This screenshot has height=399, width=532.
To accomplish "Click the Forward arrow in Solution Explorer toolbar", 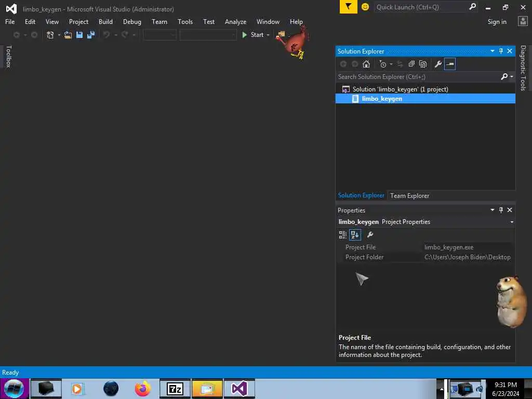I will point(355,64).
